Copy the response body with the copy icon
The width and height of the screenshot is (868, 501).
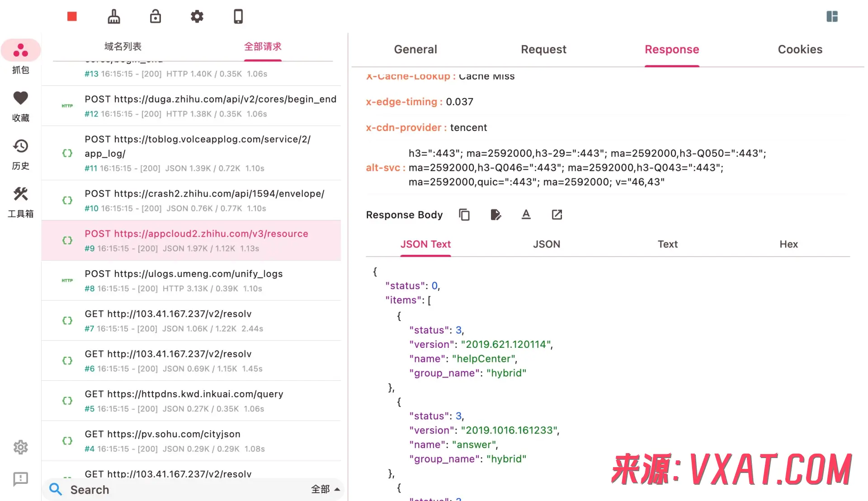[464, 215]
